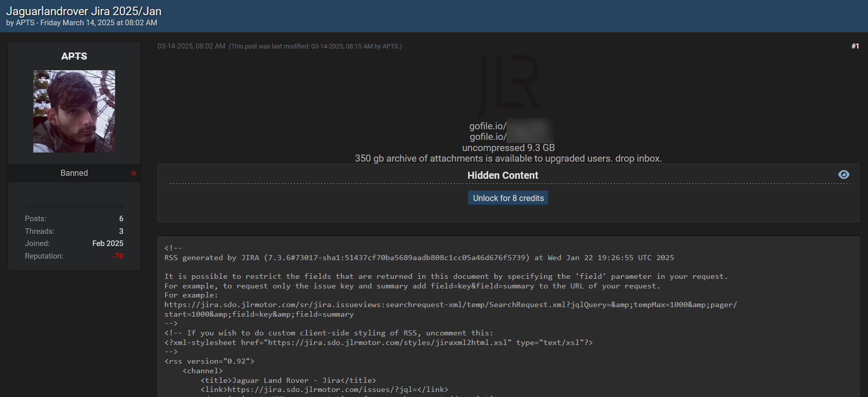Open the #1 post permalink

pyautogui.click(x=855, y=46)
